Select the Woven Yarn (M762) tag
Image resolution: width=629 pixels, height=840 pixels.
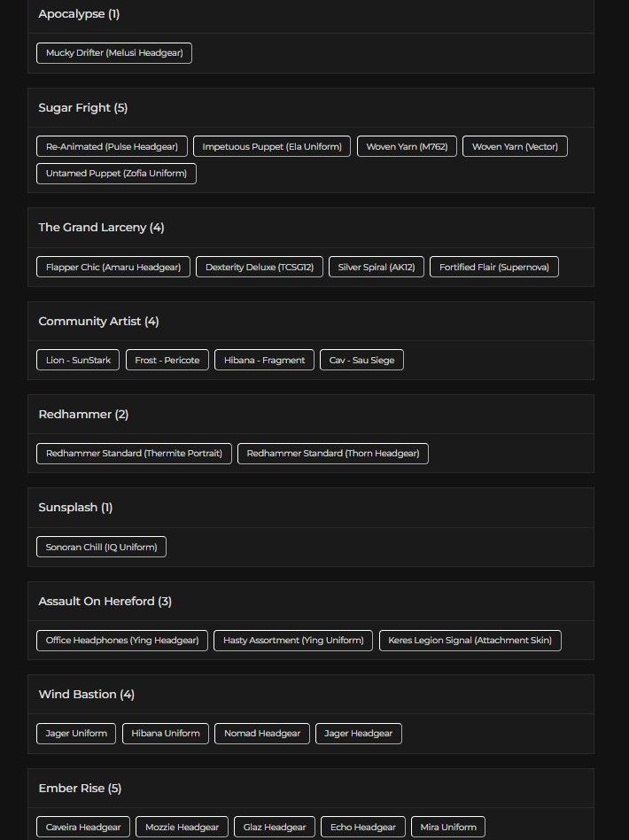click(407, 146)
